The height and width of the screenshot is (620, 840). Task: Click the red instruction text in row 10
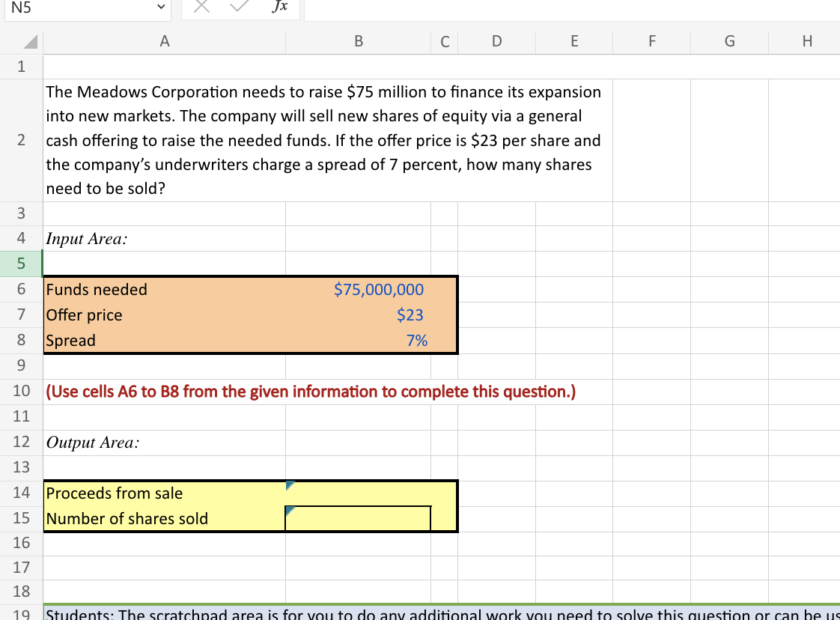(x=310, y=391)
